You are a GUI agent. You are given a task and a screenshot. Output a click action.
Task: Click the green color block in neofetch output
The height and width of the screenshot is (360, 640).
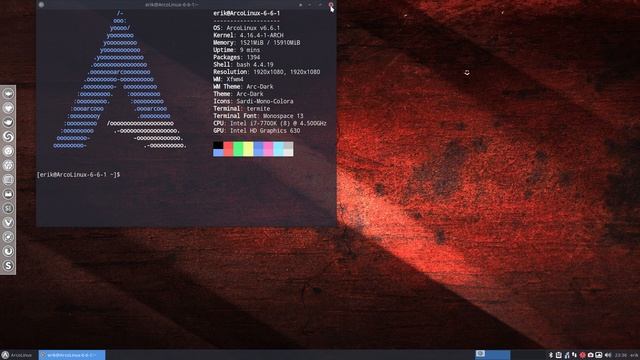click(x=238, y=149)
